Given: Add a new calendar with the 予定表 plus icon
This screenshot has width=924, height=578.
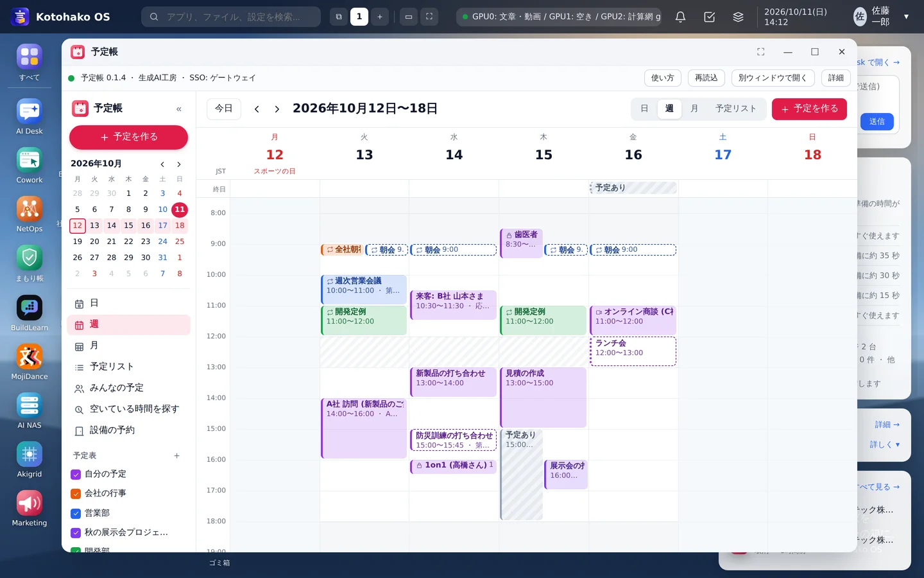Looking at the screenshot, I should point(177,456).
